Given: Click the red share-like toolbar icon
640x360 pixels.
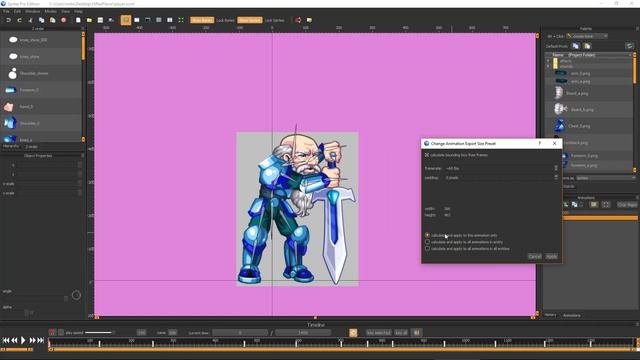Looking at the screenshot, I should [298, 20].
